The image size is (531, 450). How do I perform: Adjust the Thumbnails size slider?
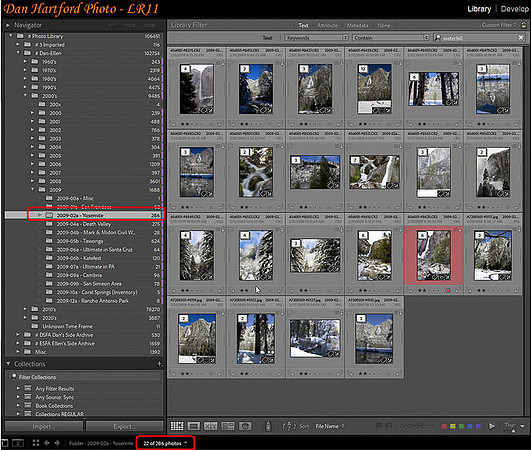513,430
